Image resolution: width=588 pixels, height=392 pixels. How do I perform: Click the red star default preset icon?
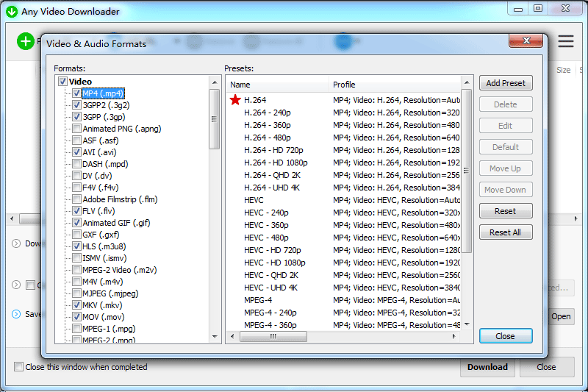pyautogui.click(x=235, y=100)
